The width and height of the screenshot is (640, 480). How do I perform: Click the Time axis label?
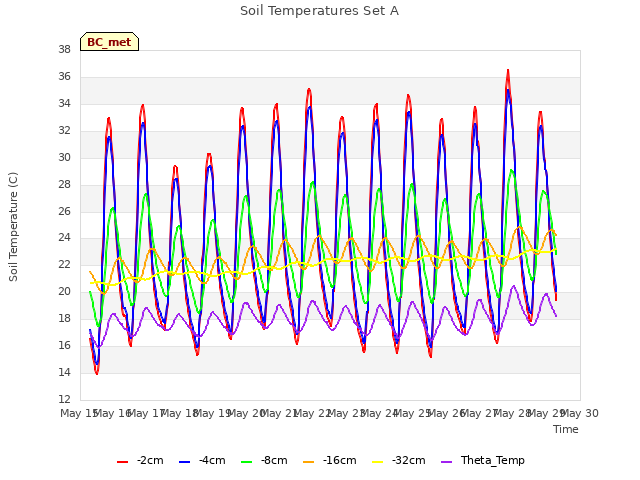[566, 429]
